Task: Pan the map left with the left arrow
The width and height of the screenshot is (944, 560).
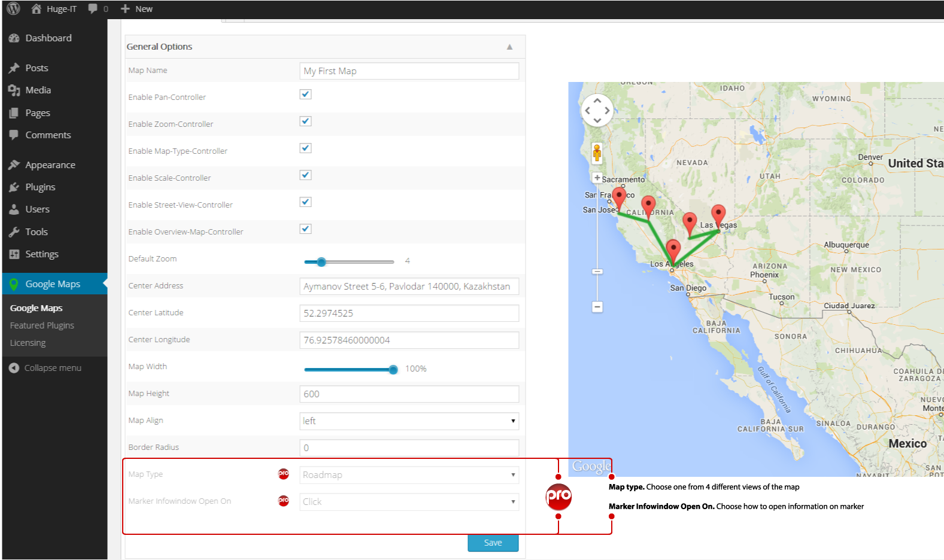Action: pos(588,111)
